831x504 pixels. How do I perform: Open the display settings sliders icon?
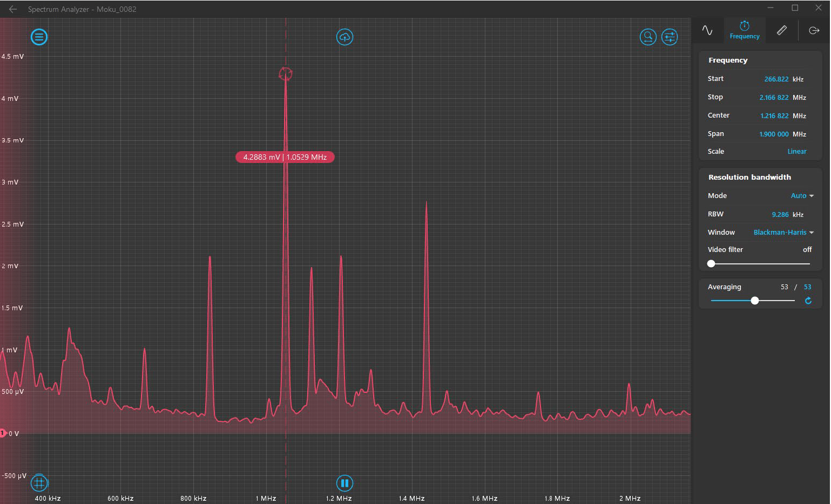670,37
